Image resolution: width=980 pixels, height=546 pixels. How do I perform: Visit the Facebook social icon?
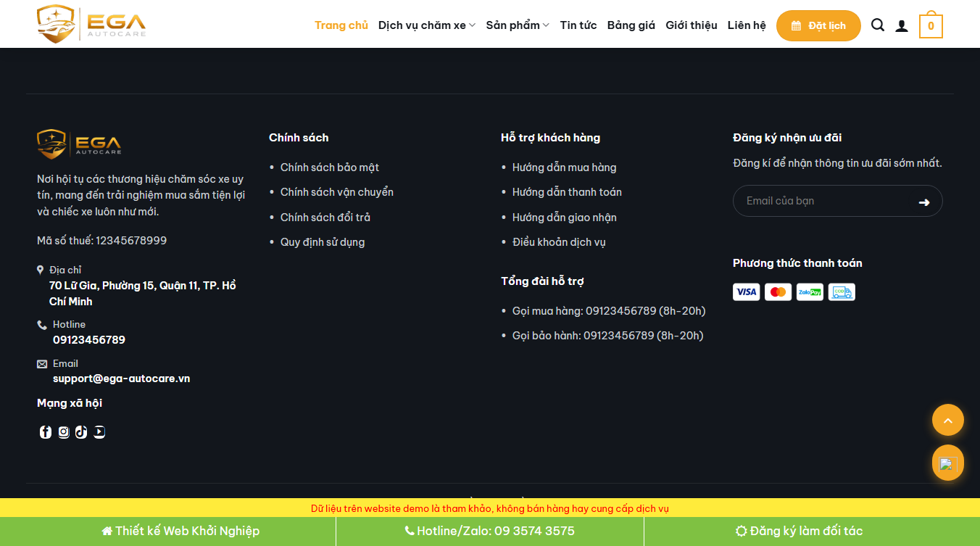(46, 432)
